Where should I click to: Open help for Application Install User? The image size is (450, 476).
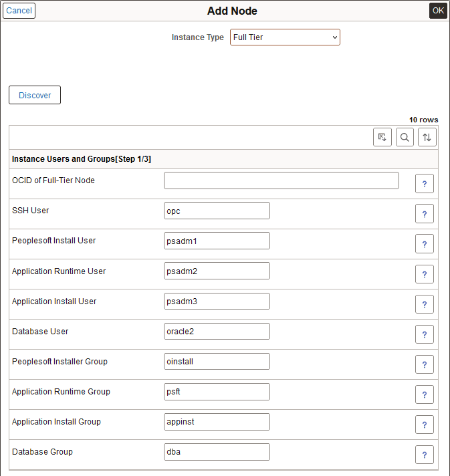425,304
